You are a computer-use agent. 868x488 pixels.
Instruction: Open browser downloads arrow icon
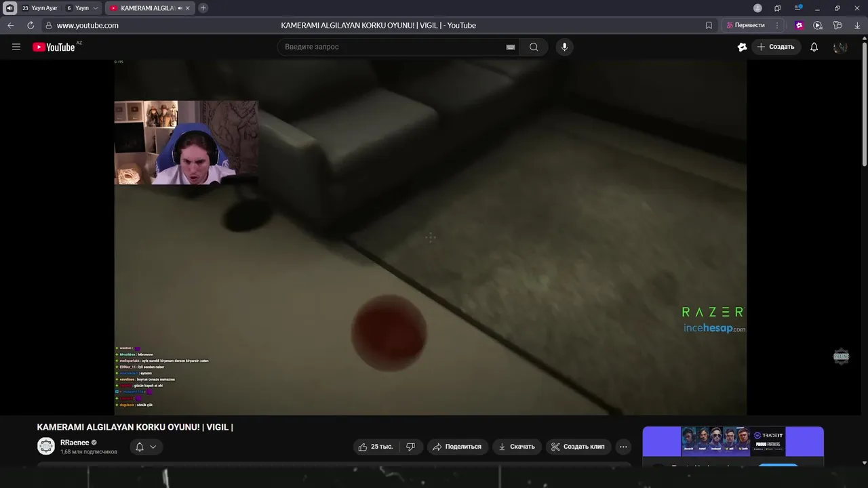857,25
